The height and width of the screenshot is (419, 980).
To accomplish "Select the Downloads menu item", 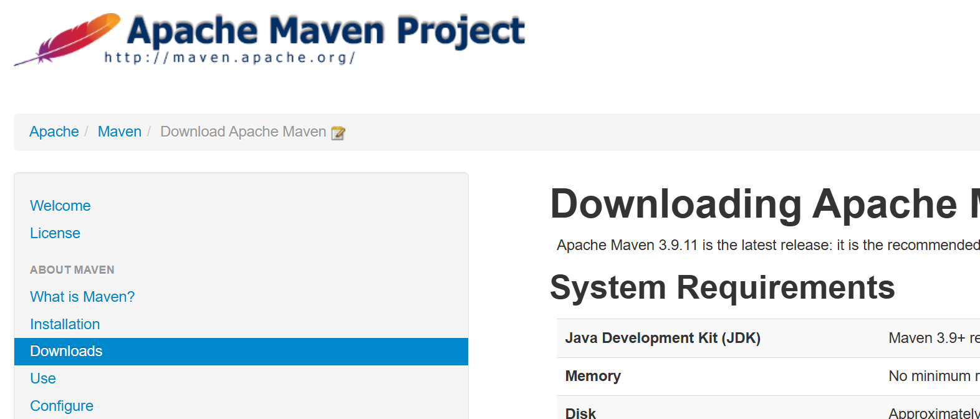I will point(241,352).
